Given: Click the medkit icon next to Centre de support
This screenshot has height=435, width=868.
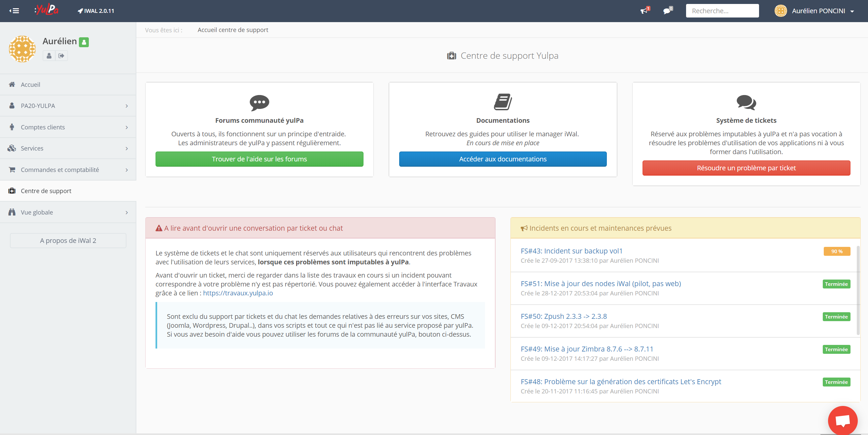Looking at the screenshot, I should click(12, 191).
